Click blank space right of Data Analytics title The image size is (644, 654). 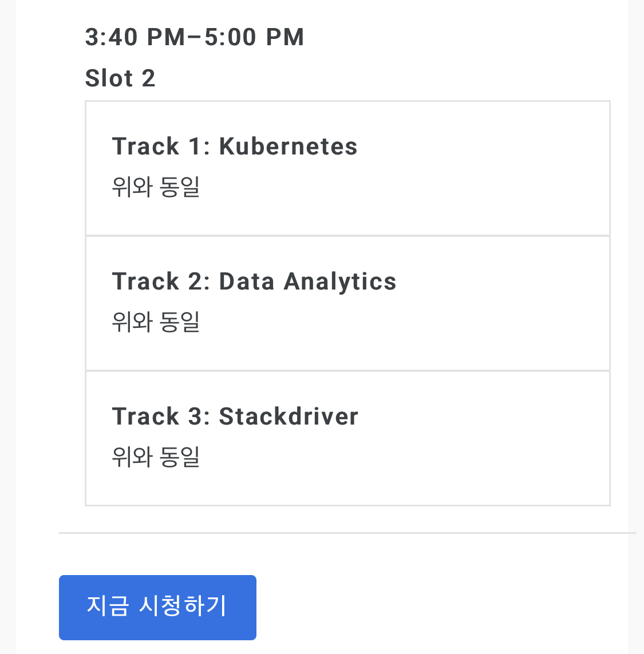[x=501, y=282]
